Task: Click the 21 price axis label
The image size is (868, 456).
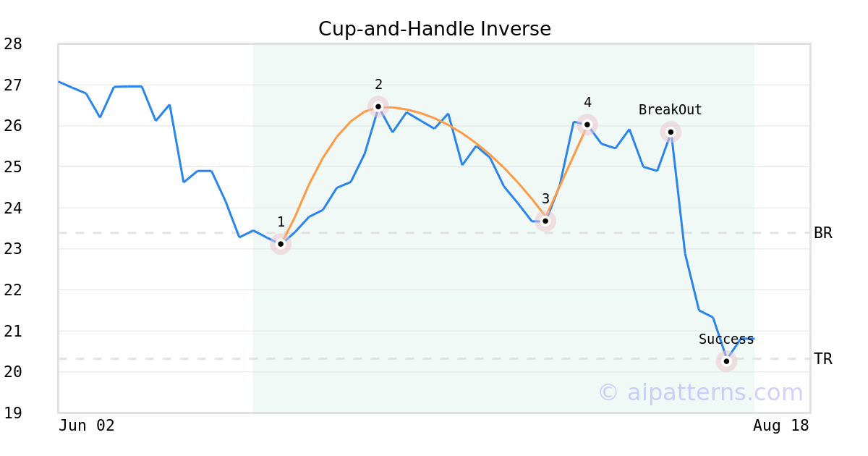Action: 13,332
